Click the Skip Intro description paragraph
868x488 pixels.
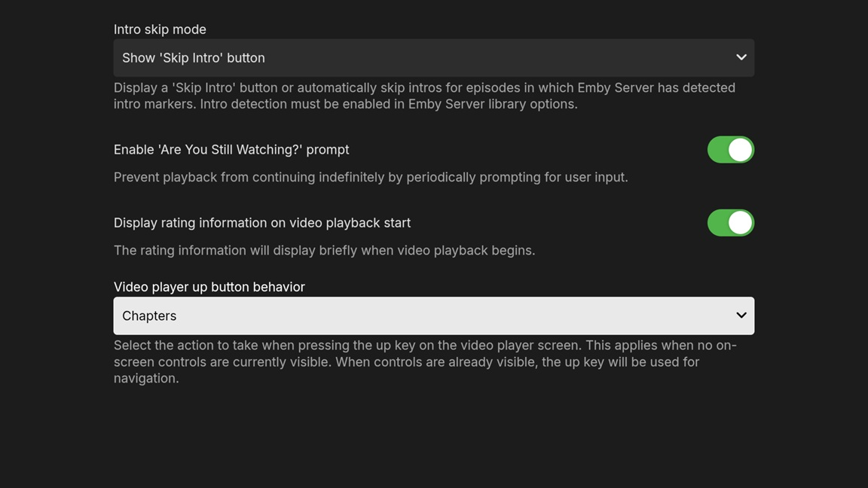point(424,96)
